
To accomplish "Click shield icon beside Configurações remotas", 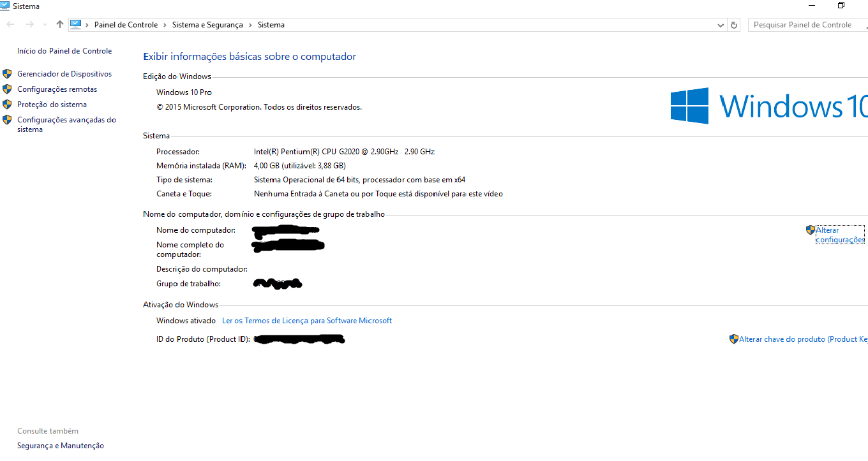I will 7,89.
